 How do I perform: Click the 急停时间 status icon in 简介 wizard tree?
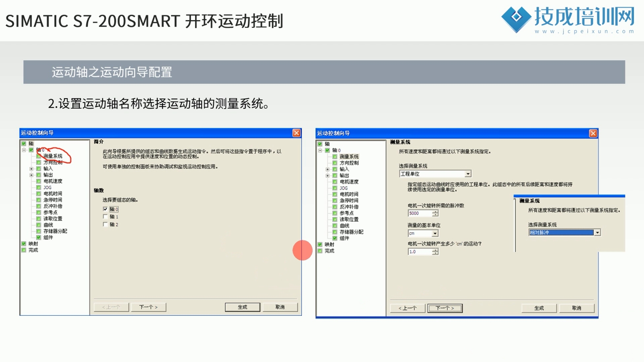pos(39,200)
